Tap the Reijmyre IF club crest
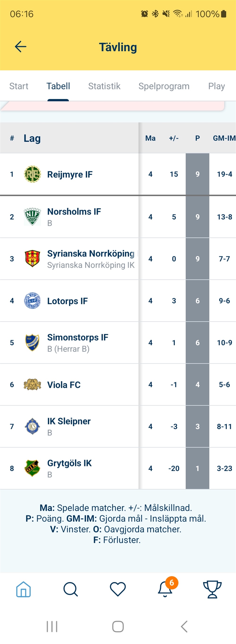 [32, 174]
